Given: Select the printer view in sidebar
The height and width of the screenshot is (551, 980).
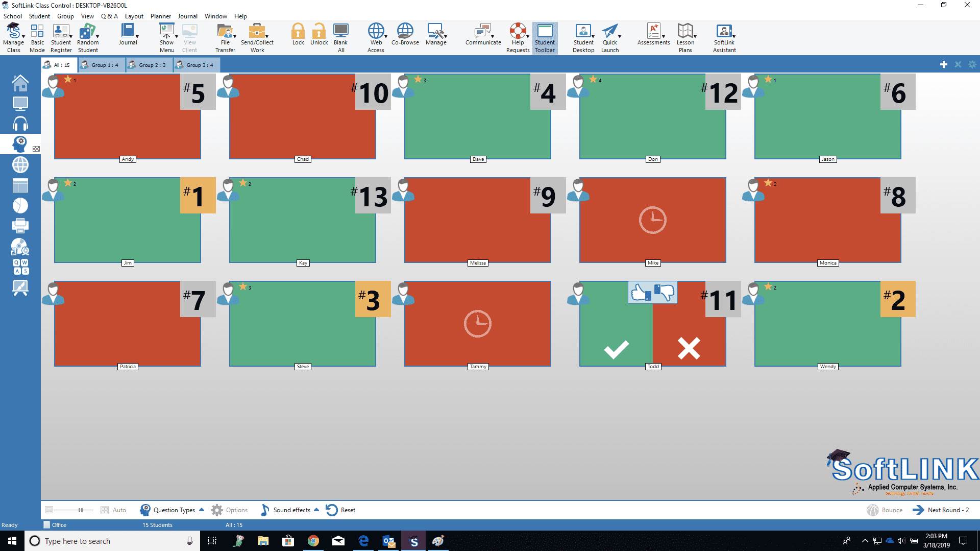Looking at the screenshot, I should [20, 225].
